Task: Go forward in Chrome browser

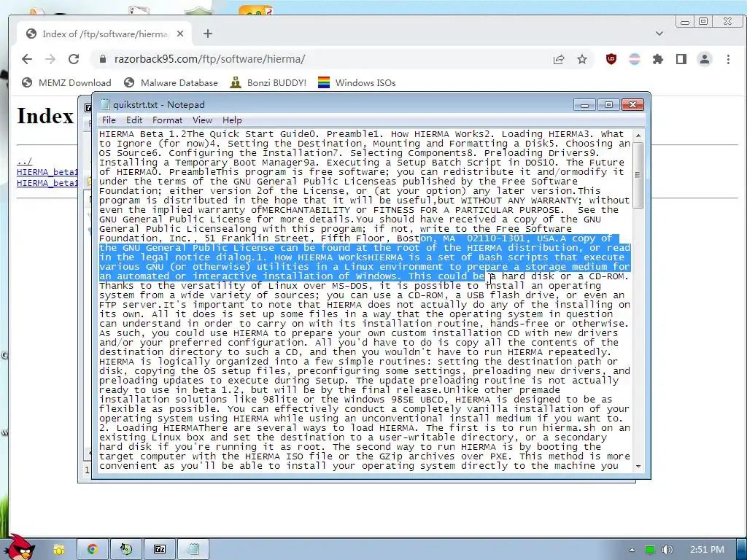Action: (50, 59)
